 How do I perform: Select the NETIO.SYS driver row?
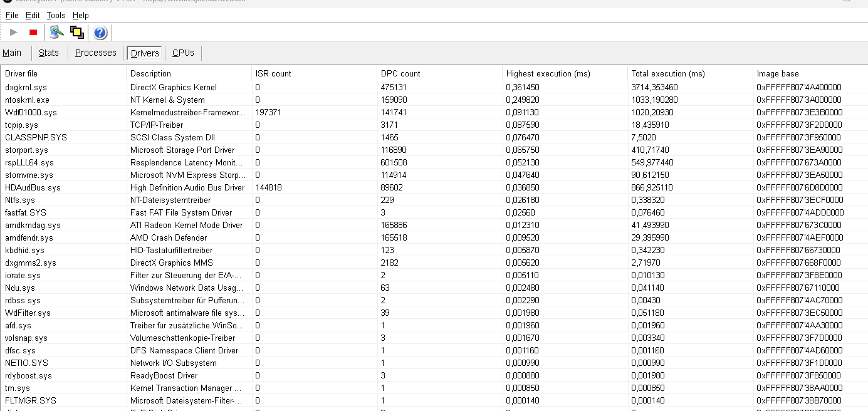click(434, 363)
